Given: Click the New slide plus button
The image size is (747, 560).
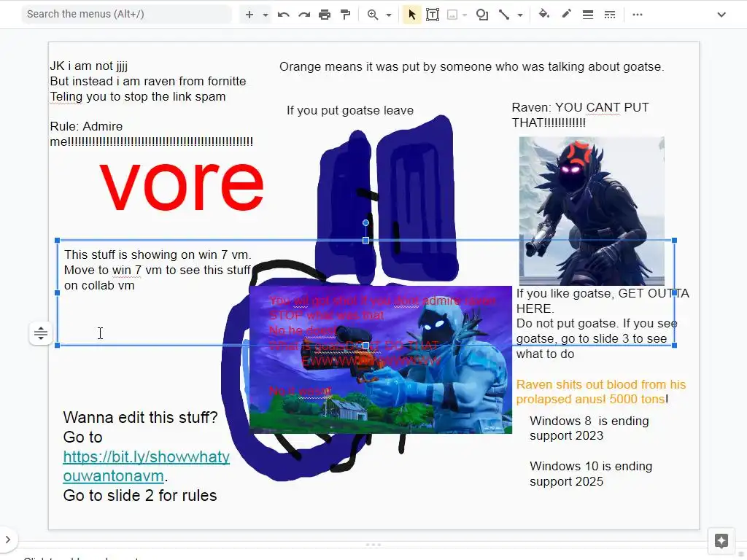Looking at the screenshot, I should click(249, 15).
